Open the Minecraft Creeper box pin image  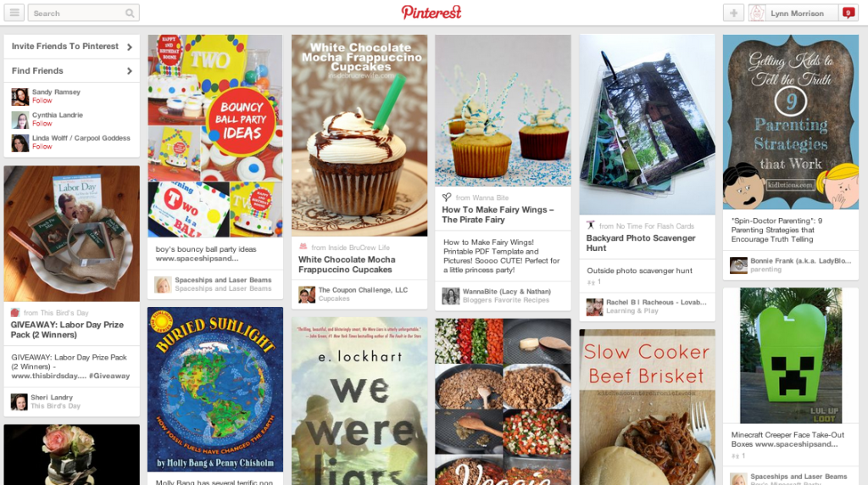791,355
